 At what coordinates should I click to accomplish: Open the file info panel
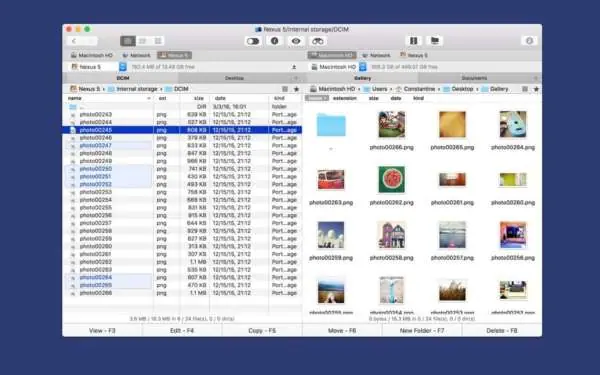(274, 41)
